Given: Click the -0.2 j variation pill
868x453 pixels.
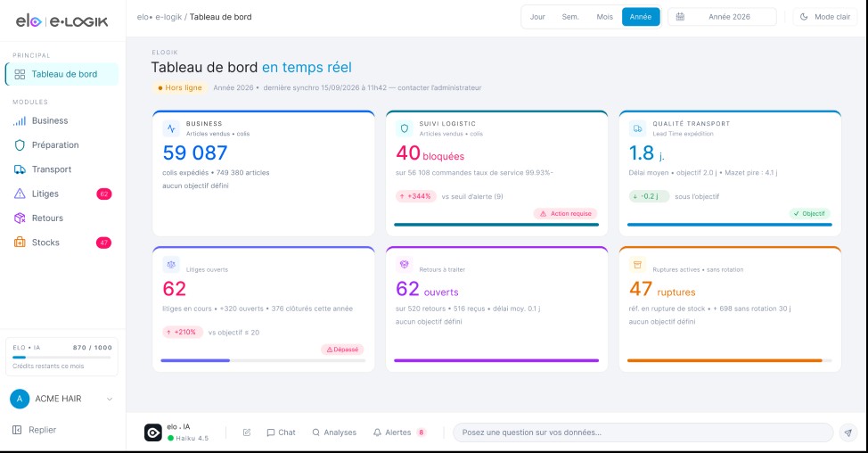Looking at the screenshot, I should 649,196.
